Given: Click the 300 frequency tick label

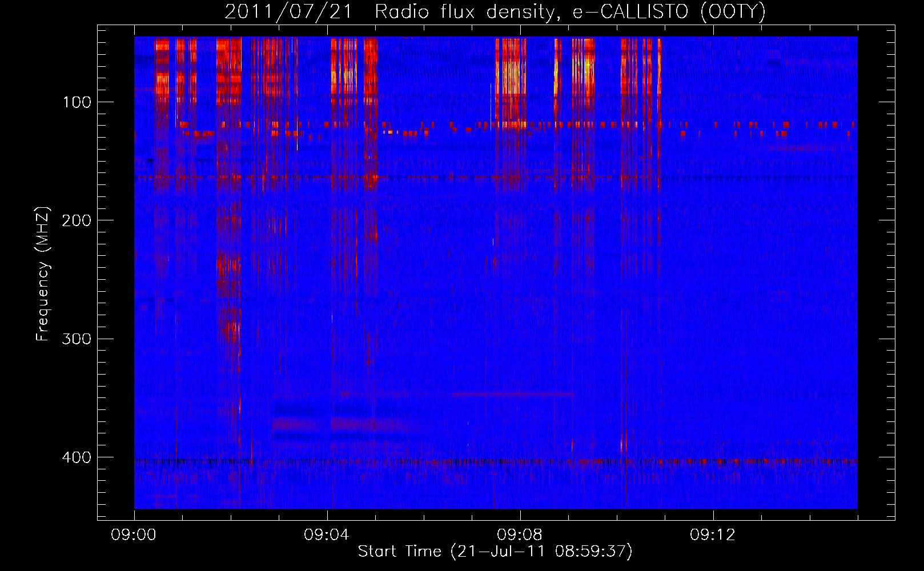Looking at the screenshot, I should click(x=77, y=339).
